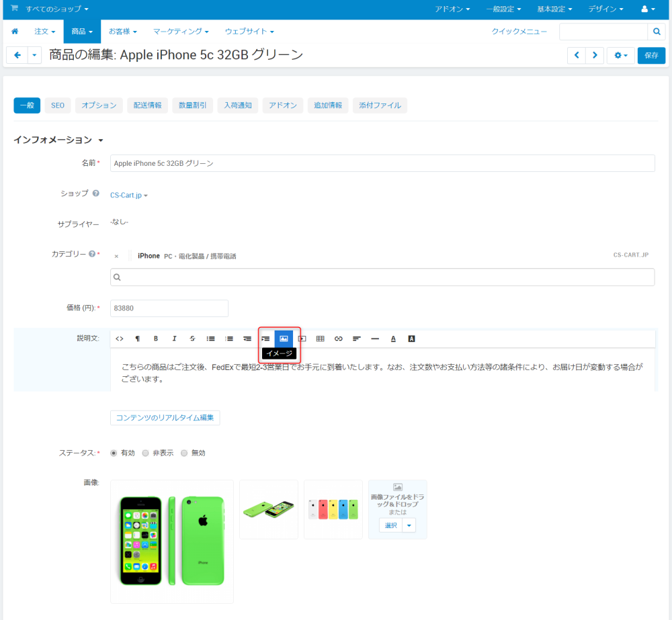Screen dimensions: 672x620
Task: Open the デザイン dropdown menu
Action: click(x=605, y=9)
